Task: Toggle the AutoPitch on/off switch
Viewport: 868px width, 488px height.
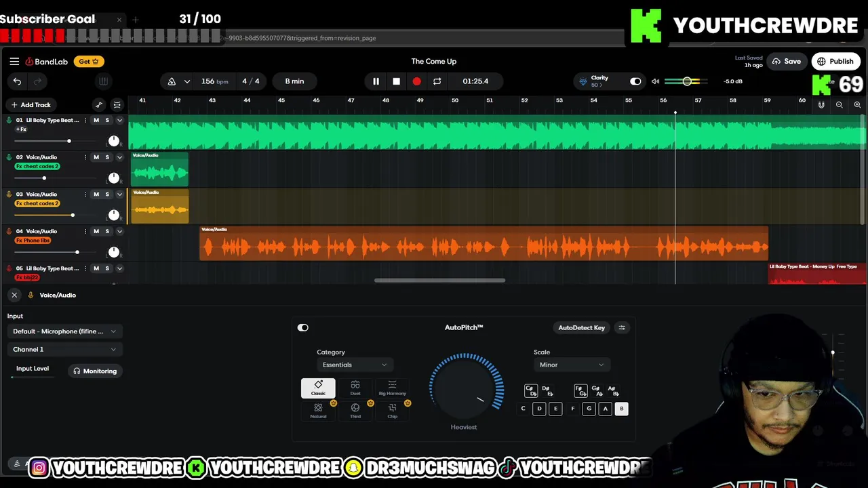Action: pos(303,328)
